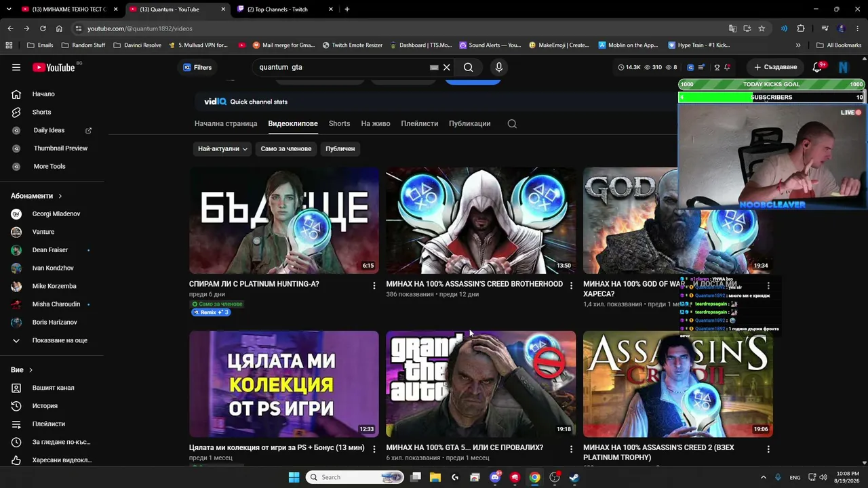Open the Davinci Resolve bookmark folder

(x=138, y=45)
